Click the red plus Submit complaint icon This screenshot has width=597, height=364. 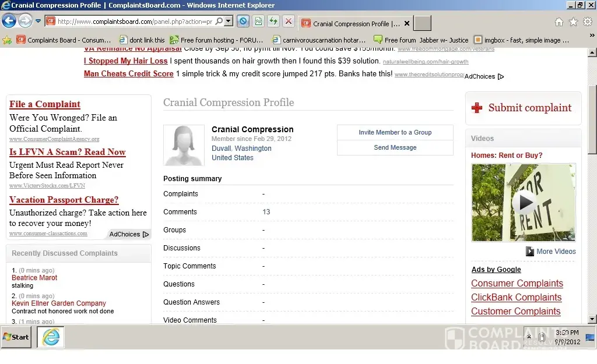pyautogui.click(x=477, y=108)
